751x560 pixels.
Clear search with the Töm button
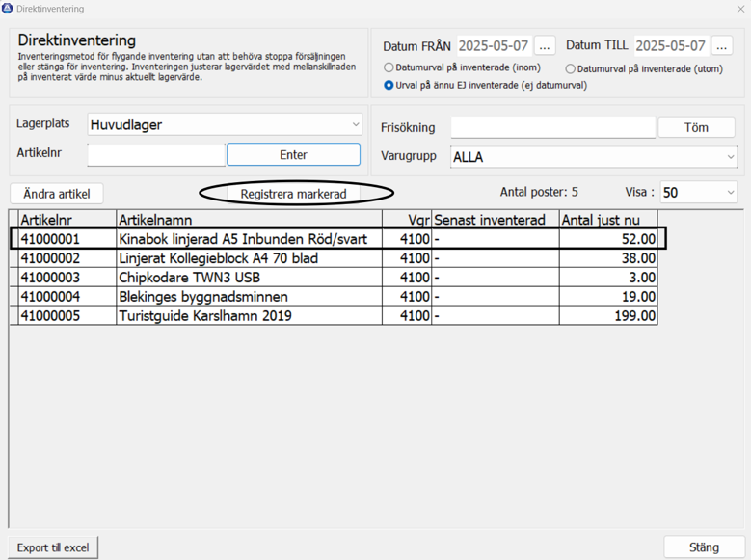[696, 127]
